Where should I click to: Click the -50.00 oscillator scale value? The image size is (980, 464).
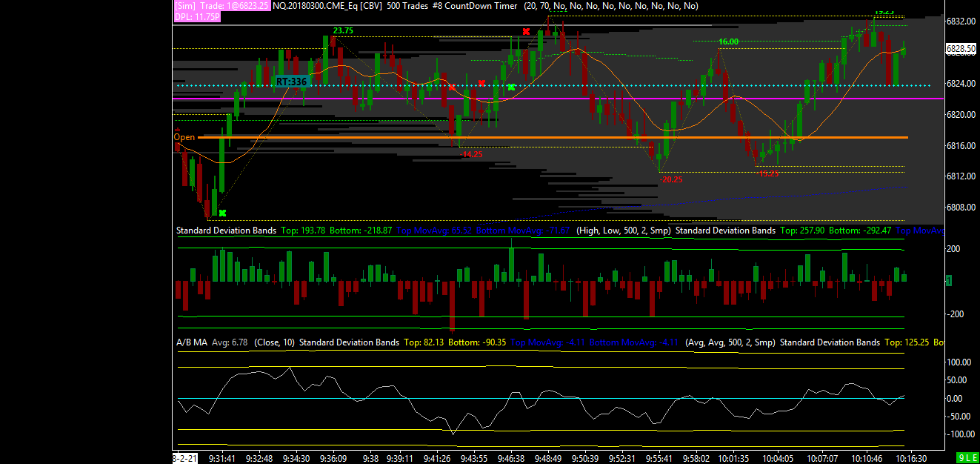point(958,416)
